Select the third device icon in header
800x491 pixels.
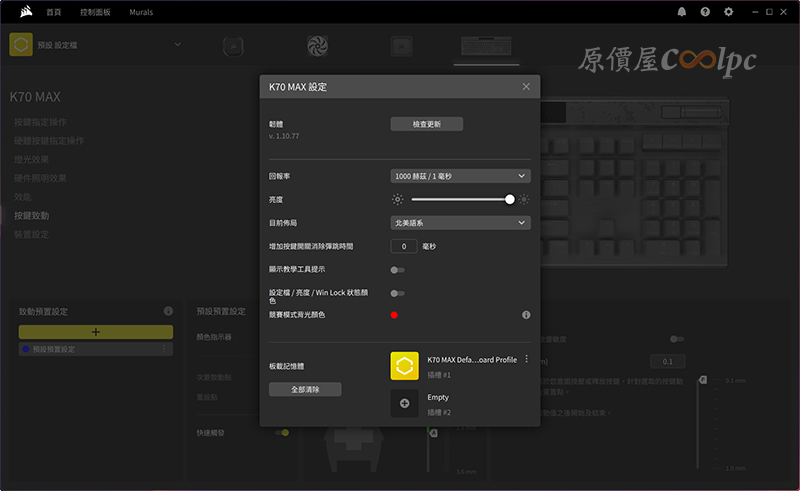pyautogui.click(x=402, y=46)
